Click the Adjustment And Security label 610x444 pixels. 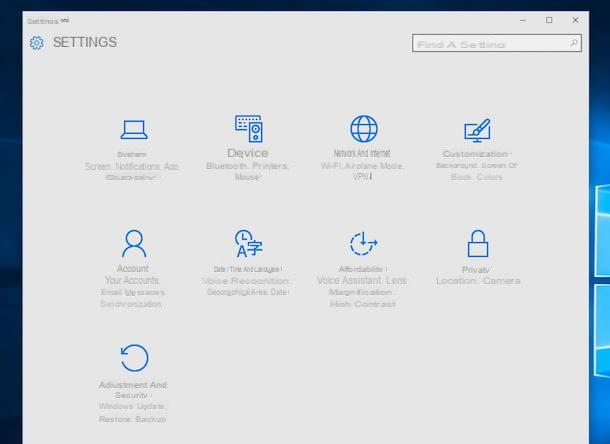pyautogui.click(x=133, y=390)
